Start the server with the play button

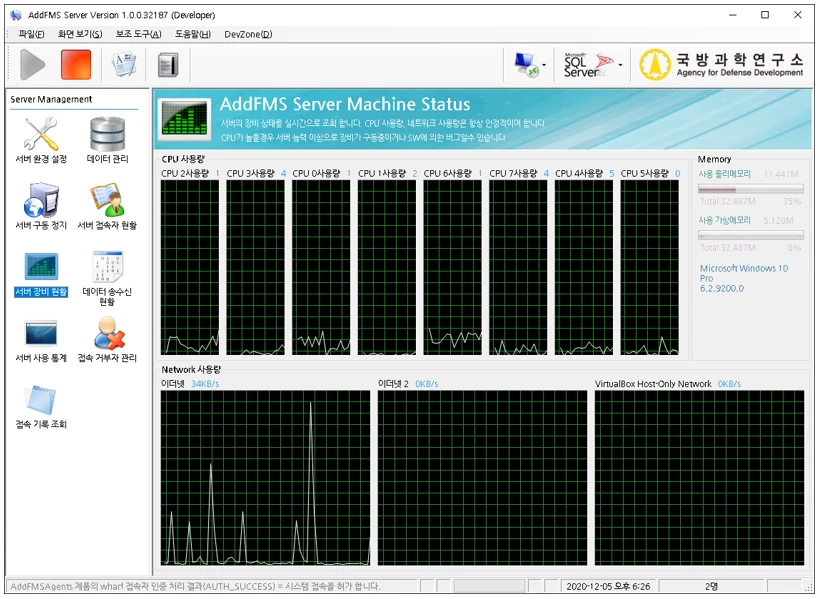click(x=32, y=64)
